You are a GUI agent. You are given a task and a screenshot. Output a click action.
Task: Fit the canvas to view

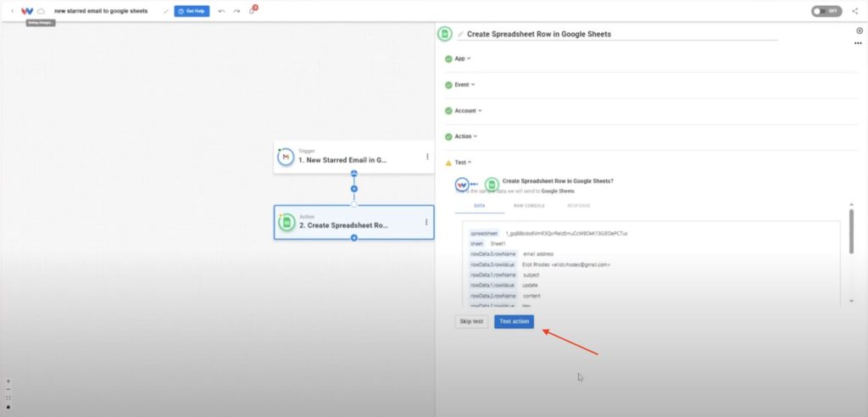point(8,398)
